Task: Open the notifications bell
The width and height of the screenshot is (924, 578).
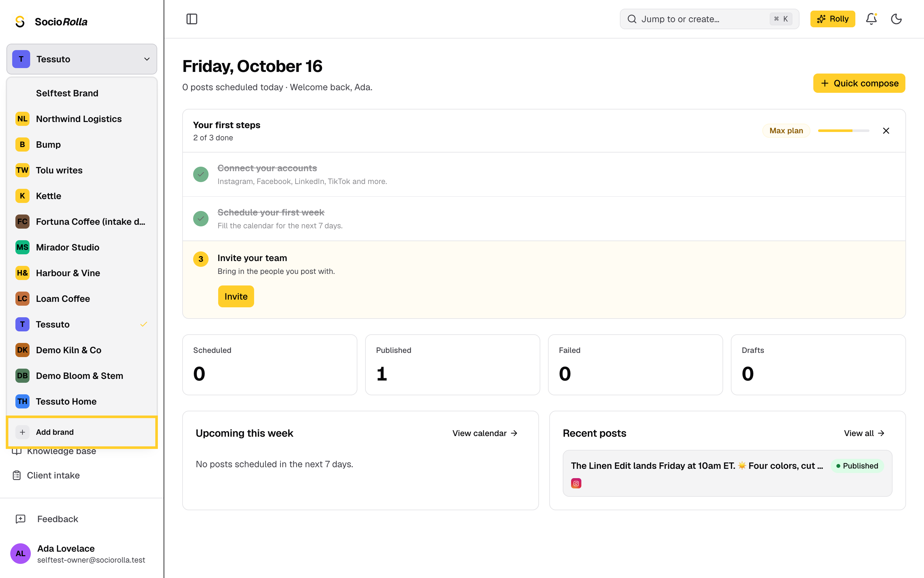Action: tap(871, 19)
